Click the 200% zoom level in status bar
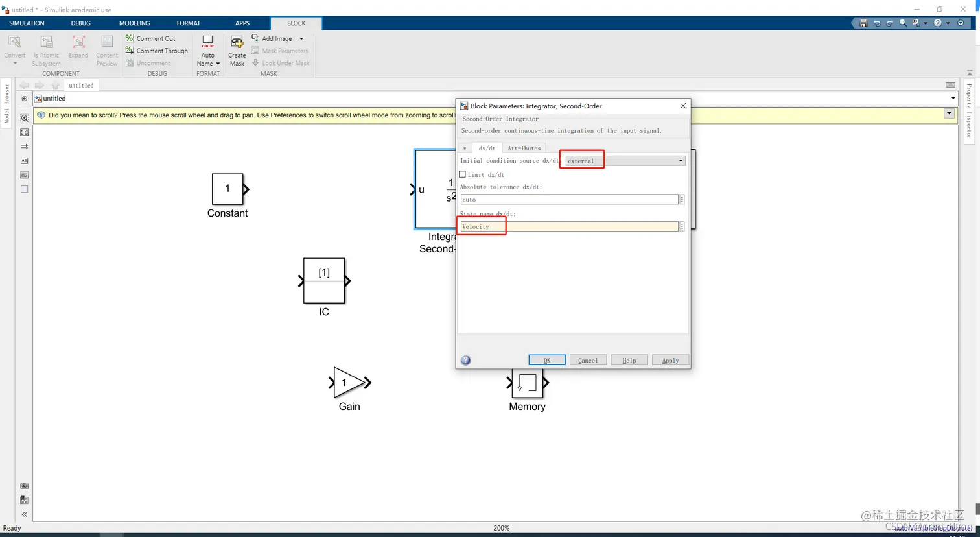The image size is (980, 537). point(502,528)
